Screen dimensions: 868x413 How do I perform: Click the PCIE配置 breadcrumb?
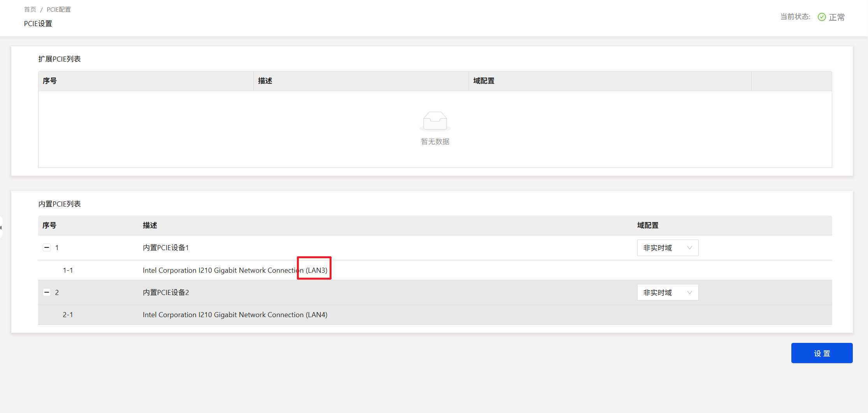[x=59, y=9]
